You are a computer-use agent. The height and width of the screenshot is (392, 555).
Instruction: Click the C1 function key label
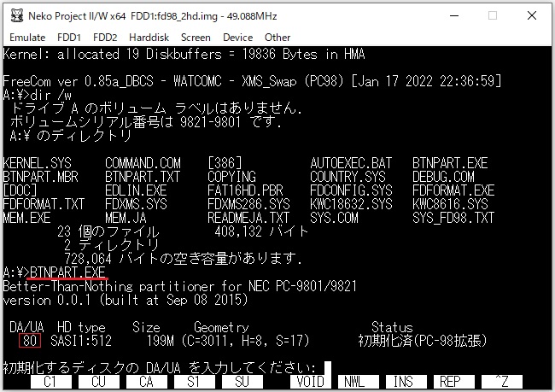coord(50,382)
